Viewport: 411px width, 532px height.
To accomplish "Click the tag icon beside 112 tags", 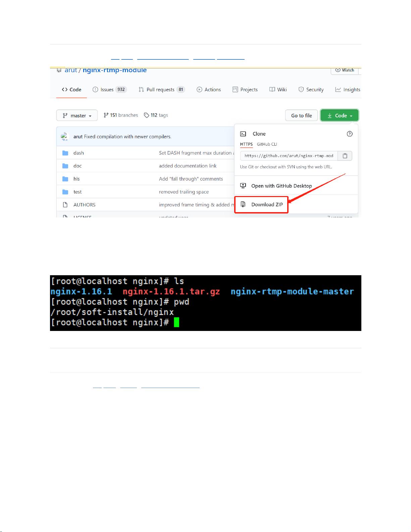I will pyautogui.click(x=147, y=115).
